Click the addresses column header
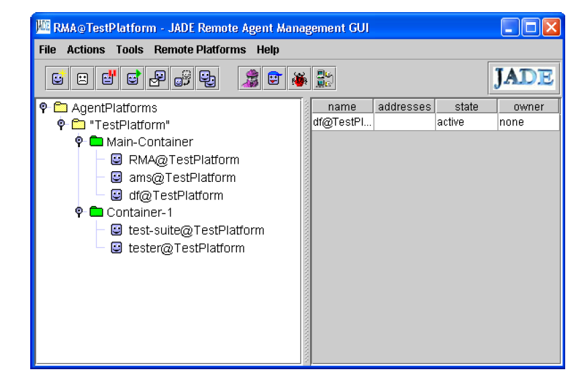Screen dimensions: 588x390 click(404, 107)
